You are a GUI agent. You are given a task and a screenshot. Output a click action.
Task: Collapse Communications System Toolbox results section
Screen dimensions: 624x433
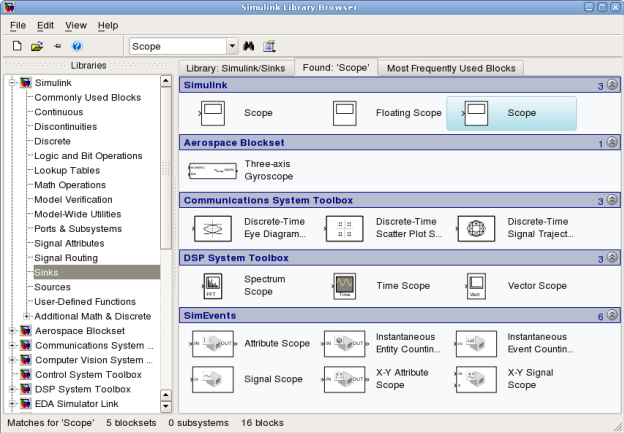click(612, 200)
